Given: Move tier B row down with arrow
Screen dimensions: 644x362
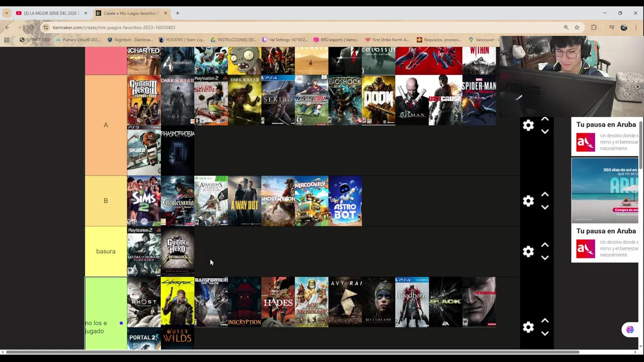Looking at the screenshot, I should point(545,207).
